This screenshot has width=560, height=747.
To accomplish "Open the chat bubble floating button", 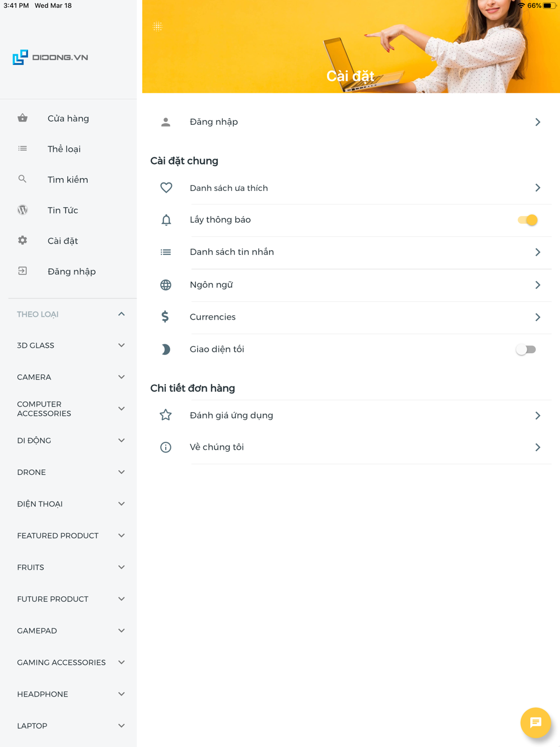I will (x=535, y=722).
